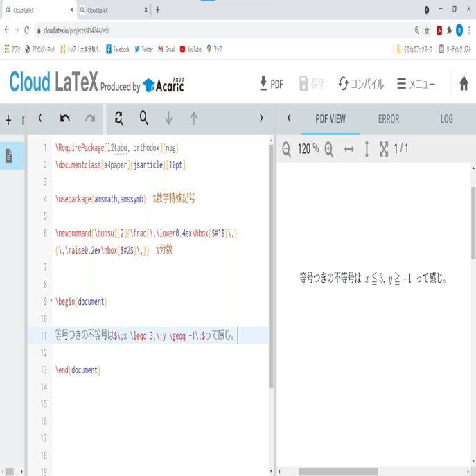Click the editor vertical scrollbar
The image size is (476, 476).
271,266
